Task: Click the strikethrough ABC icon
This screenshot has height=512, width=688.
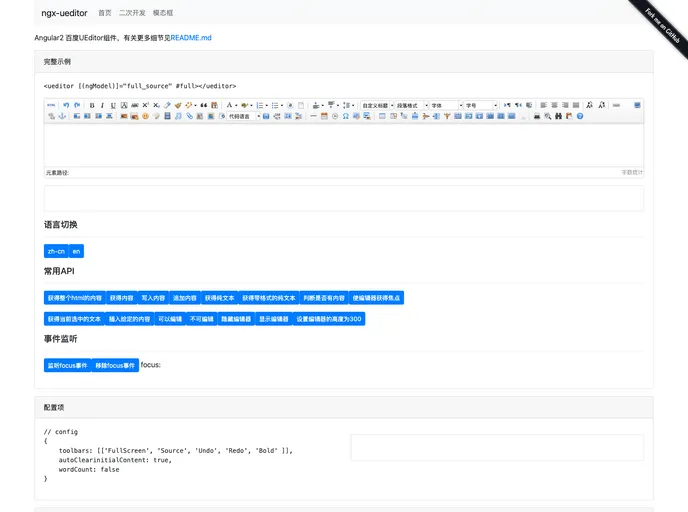Action: pyautogui.click(x=135, y=105)
